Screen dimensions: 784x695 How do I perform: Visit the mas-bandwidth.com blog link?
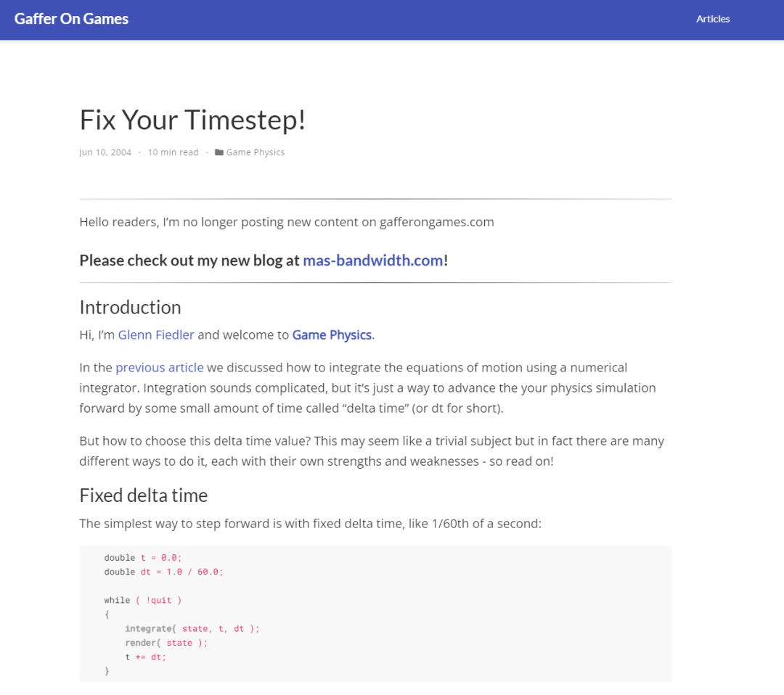[372, 260]
